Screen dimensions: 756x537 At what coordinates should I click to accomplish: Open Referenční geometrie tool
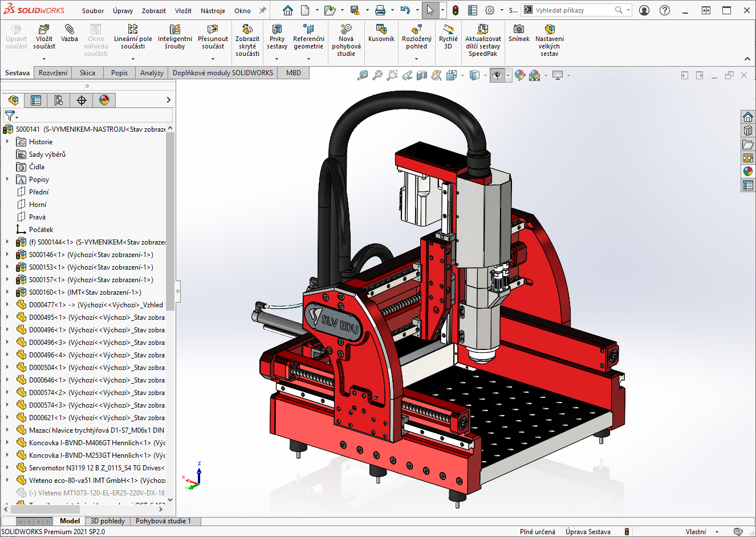[308, 37]
